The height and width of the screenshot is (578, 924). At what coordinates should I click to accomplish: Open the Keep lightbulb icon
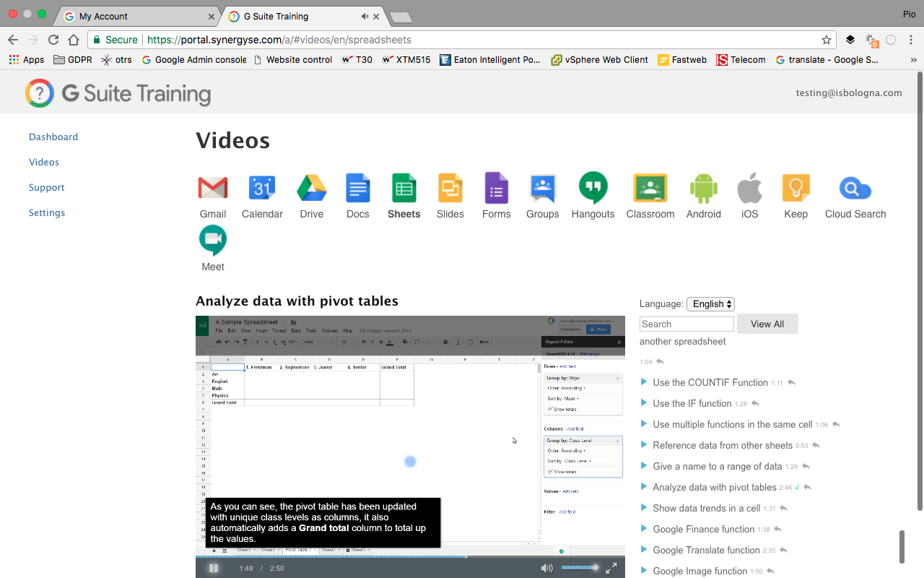tap(796, 188)
